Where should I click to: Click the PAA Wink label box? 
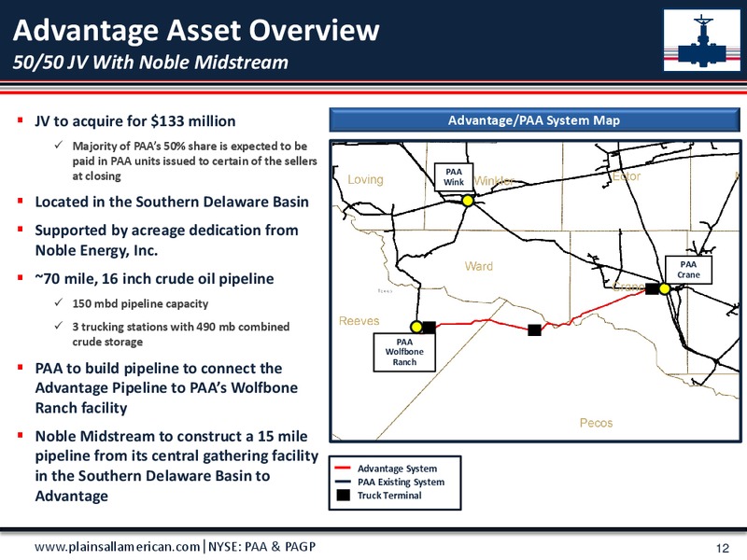(454, 177)
